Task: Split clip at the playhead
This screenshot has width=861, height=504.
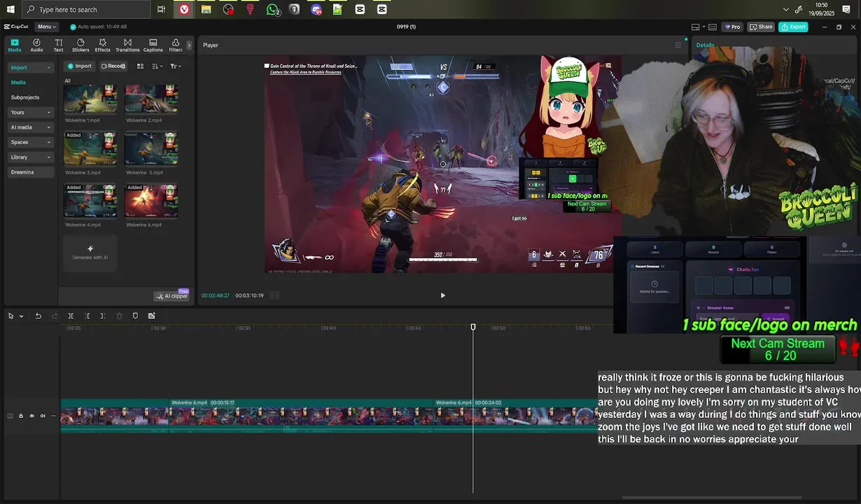Action: [71, 316]
